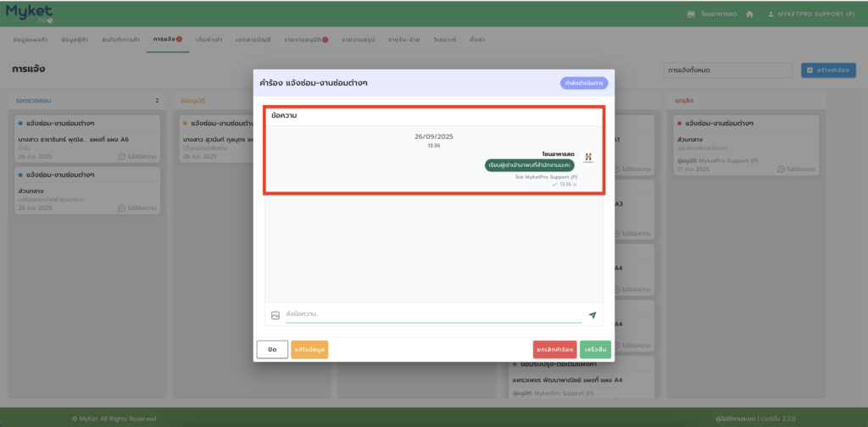Screen dimensions: 868x427
Task: Click the กำลังดำเนินการ status badge
Action: click(583, 83)
